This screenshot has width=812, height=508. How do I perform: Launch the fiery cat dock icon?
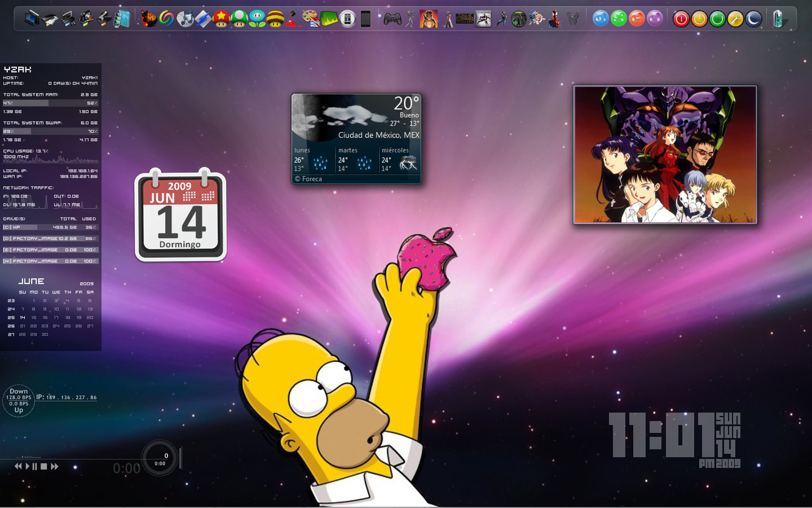149,19
